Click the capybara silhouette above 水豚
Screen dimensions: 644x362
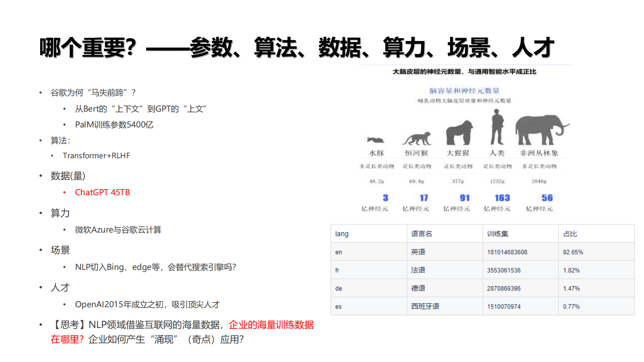click(x=375, y=140)
